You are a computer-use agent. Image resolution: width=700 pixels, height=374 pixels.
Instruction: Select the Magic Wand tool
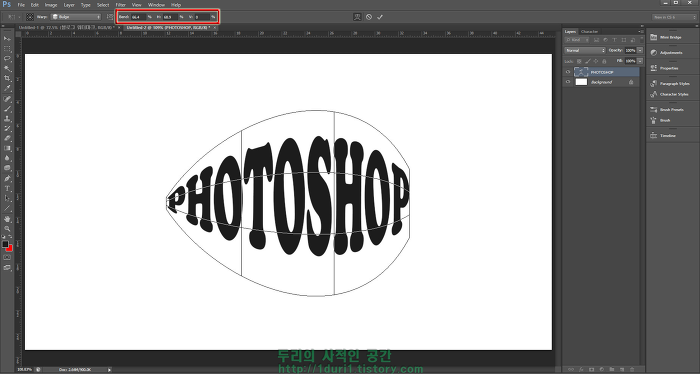(x=7, y=68)
